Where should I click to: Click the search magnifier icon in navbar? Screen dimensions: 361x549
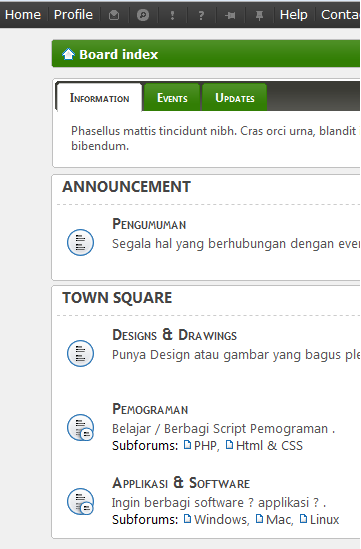pos(143,15)
